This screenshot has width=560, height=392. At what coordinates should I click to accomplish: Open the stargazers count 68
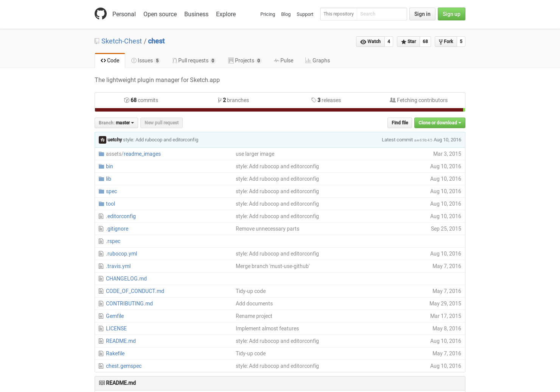(x=425, y=42)
